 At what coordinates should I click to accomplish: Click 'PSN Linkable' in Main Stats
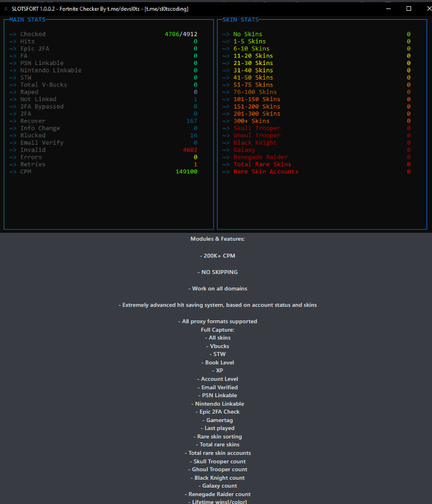(x=42, y=63)
